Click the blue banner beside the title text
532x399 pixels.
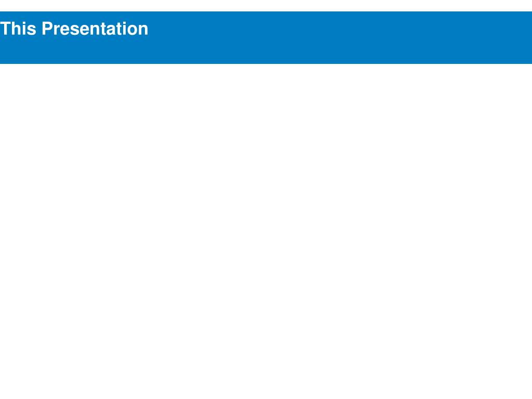click(x=339, y=29)
